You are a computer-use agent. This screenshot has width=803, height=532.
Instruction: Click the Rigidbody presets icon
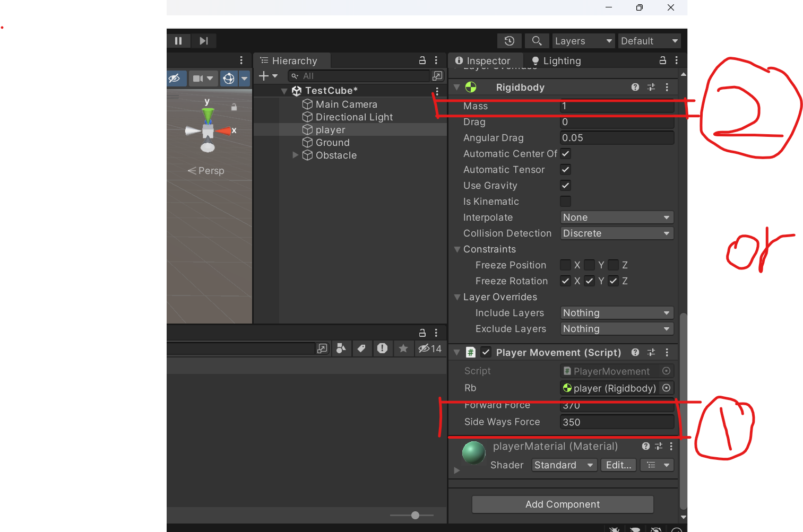[x=651, y=87]
